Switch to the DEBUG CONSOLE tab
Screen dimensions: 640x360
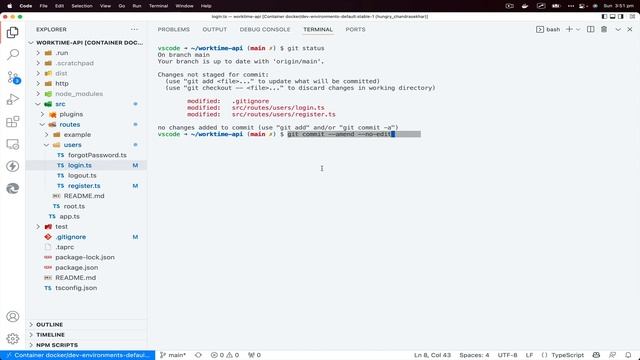(265, 29)
